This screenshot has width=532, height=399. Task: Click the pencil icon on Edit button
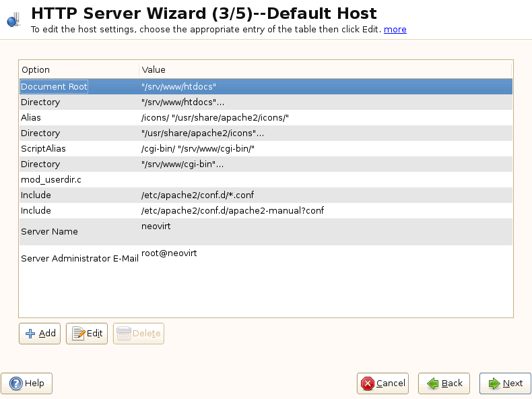[78, 334]
